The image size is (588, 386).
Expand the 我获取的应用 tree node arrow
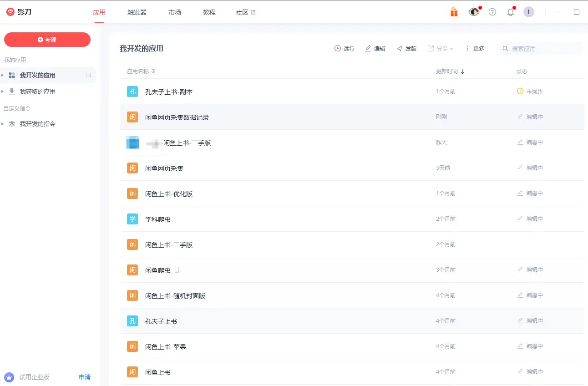click(x=3, y=91)
